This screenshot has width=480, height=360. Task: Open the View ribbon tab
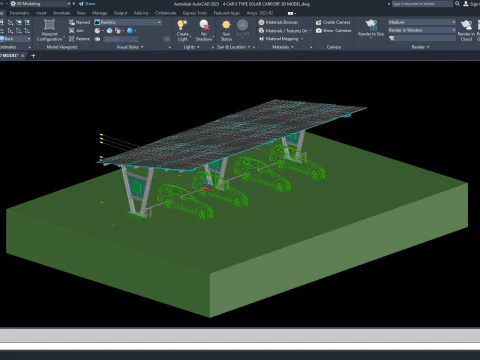click(81, 13)
